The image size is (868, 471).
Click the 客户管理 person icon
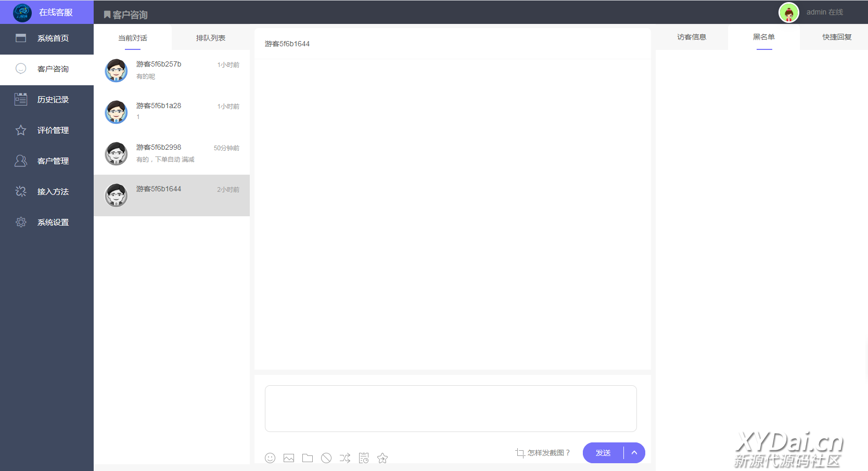(x=21, y=161)
